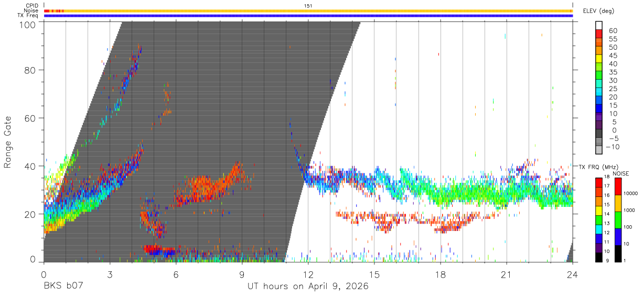The image size is (644, 297).
Task: Click the 3 tick on UT hours axis
Action: coord(110,274)
